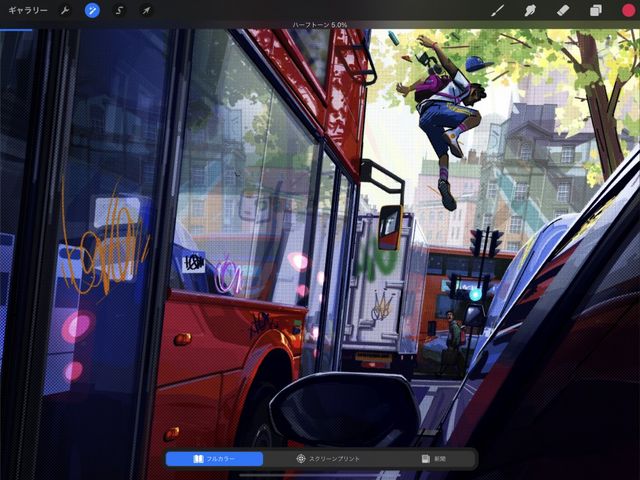This screenshot has width=640, height=480.
Task: Choose 新聞 newspaper halftone mode
Action: tap(433, 459)
